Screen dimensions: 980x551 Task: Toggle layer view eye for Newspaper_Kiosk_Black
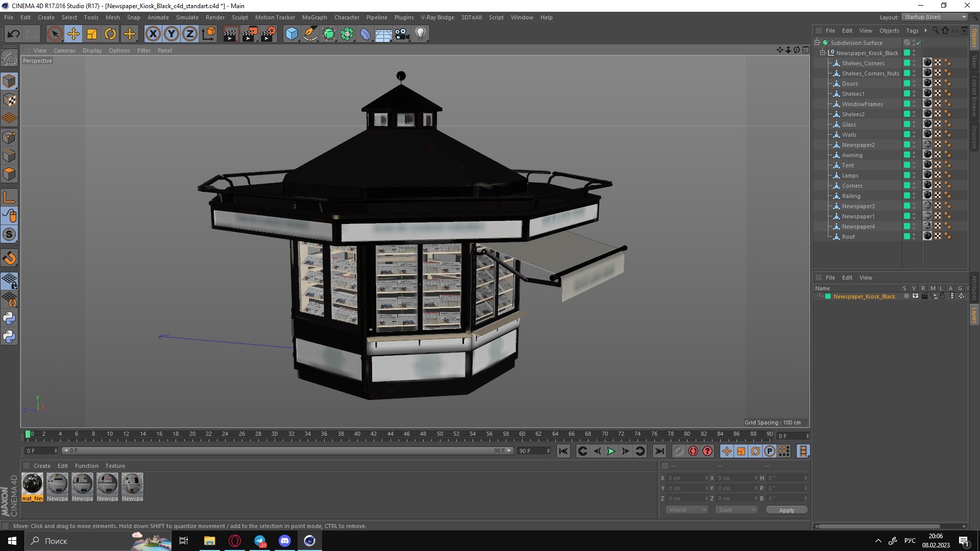(915, 296)
